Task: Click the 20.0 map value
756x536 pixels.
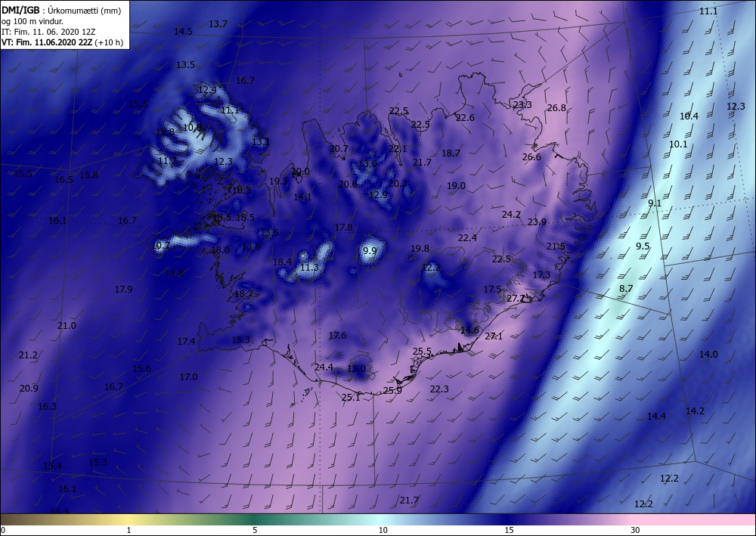Action: tap(300, 172)
